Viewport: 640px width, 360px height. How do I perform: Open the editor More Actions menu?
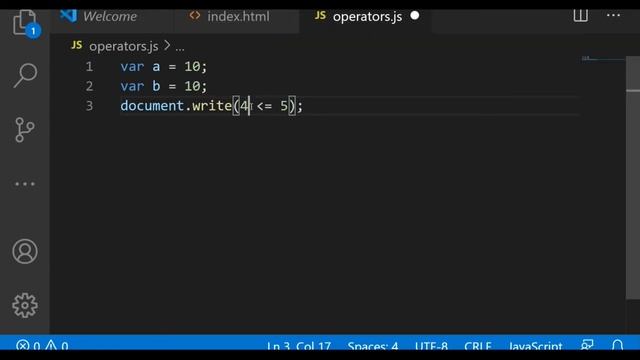(613, 16)
